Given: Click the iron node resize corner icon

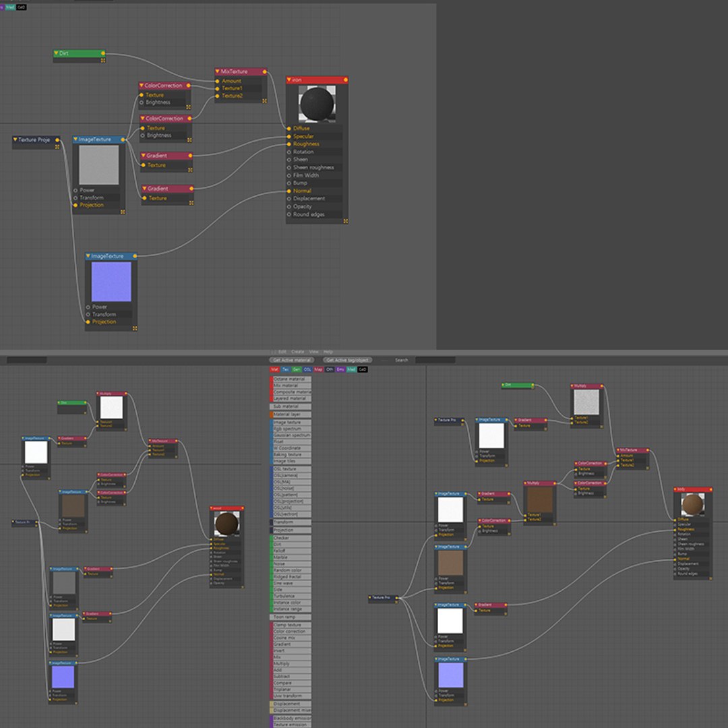Looking at the screenshot, I should coord(345,221).
